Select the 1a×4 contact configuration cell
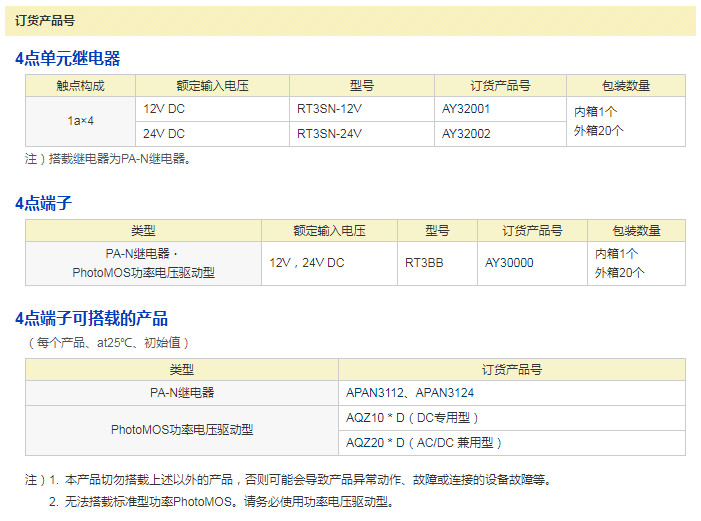The height and width of the screenshot is (521, 701). click(80, 121)
